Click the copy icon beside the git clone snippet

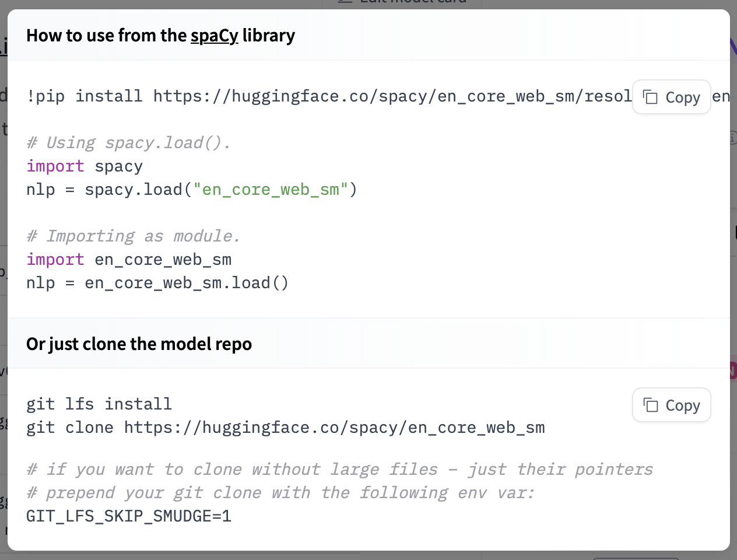(x=650, y=405)
